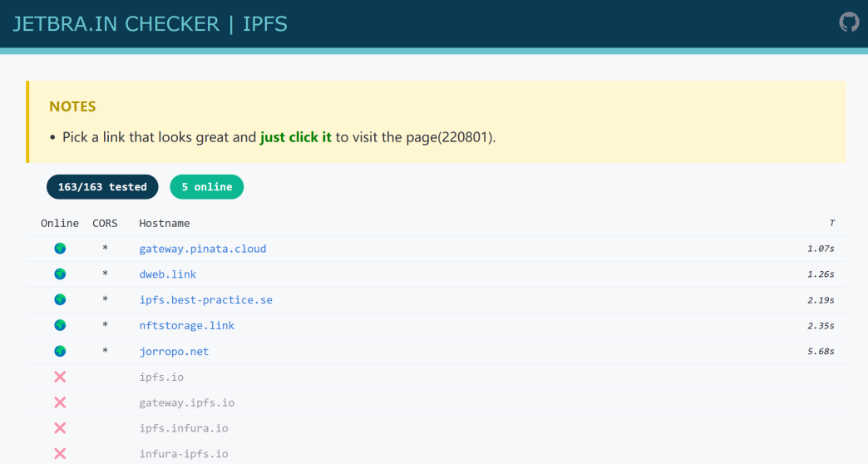The image size is (868, 464).
Task: Click globe icon beside jorropo.net
Action: pos(60,352)
